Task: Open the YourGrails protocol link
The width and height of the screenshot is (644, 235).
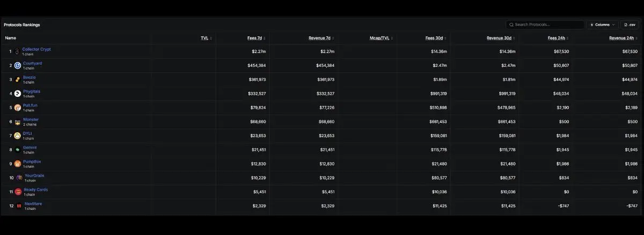Action: [x=35, y=175]
